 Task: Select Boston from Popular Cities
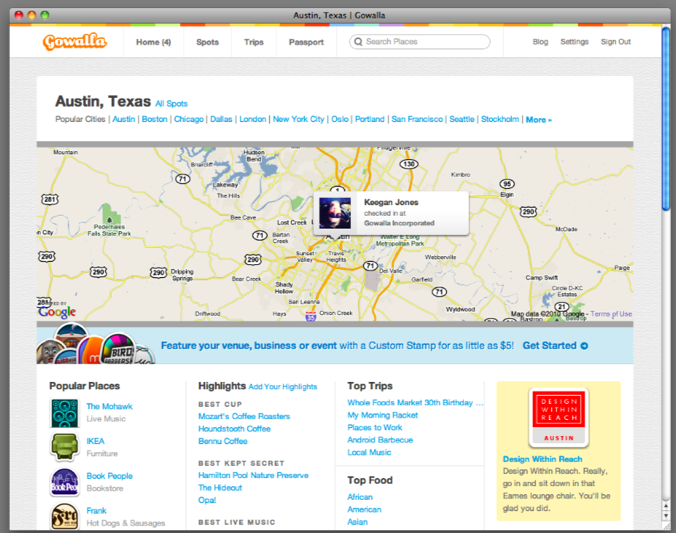pyautogui.click(x=154, y=119)
